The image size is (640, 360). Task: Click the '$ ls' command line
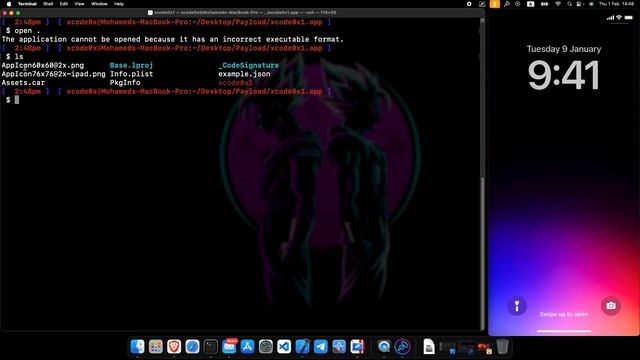pyautogui.click(x=14, y=57)
